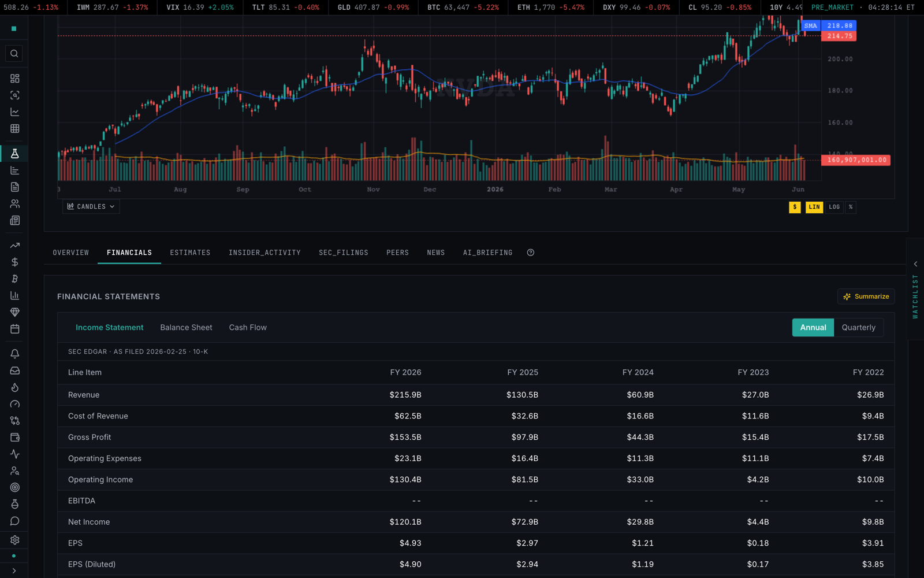Open the dashboard grid icon

[14, 79]
